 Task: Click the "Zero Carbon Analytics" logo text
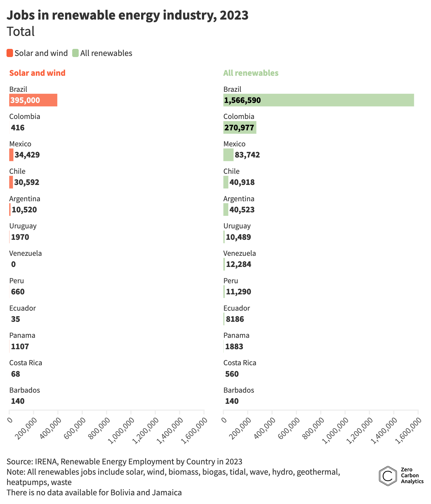point(412,475)
